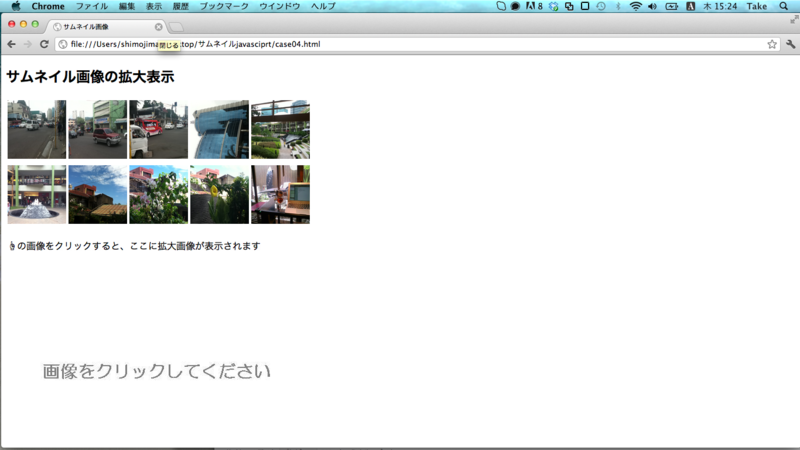The image size is (800, 450).
Task: Open Spotlight search magnifier
Action: (x=784, y=6)
